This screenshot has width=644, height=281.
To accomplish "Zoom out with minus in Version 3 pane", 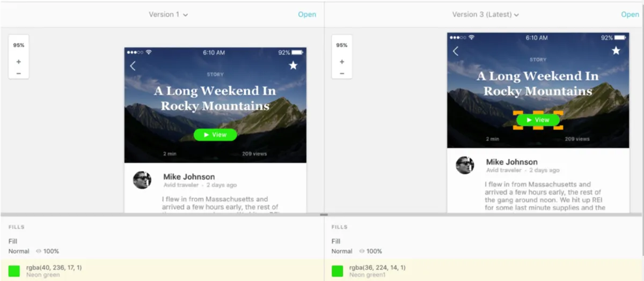I will 342,73.
